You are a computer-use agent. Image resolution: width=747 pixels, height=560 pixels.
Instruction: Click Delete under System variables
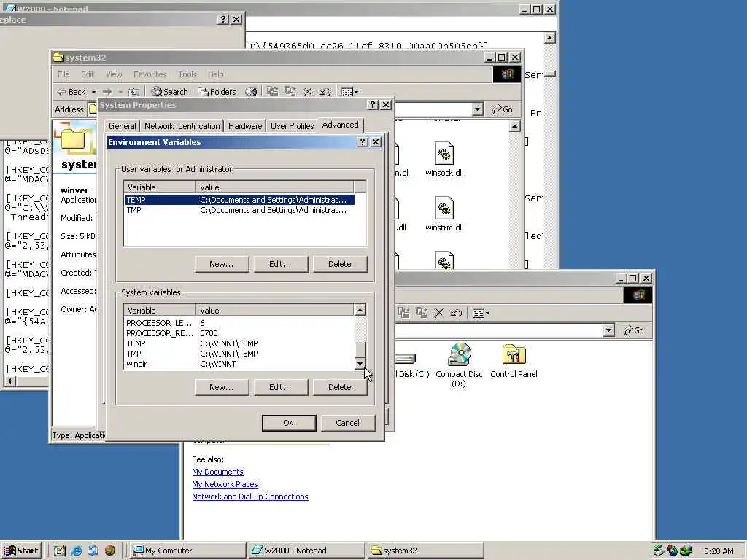[340, 387]
